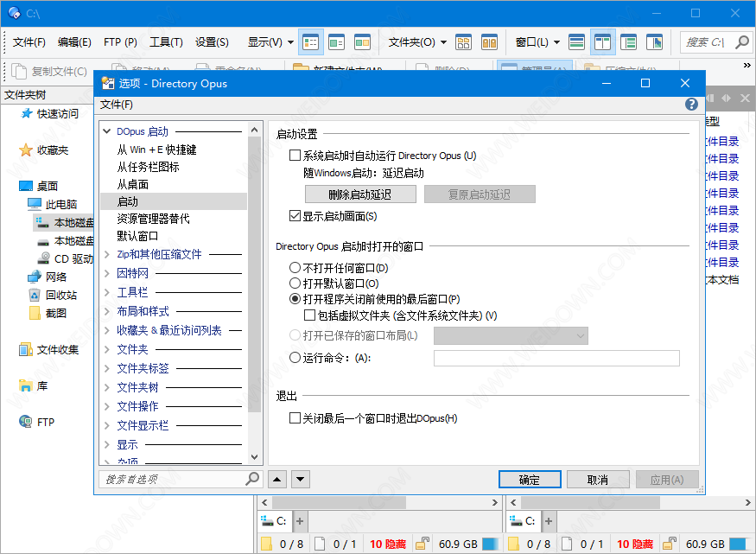
Task: Click 删除启动延迟 button
Action: point(360,194)
